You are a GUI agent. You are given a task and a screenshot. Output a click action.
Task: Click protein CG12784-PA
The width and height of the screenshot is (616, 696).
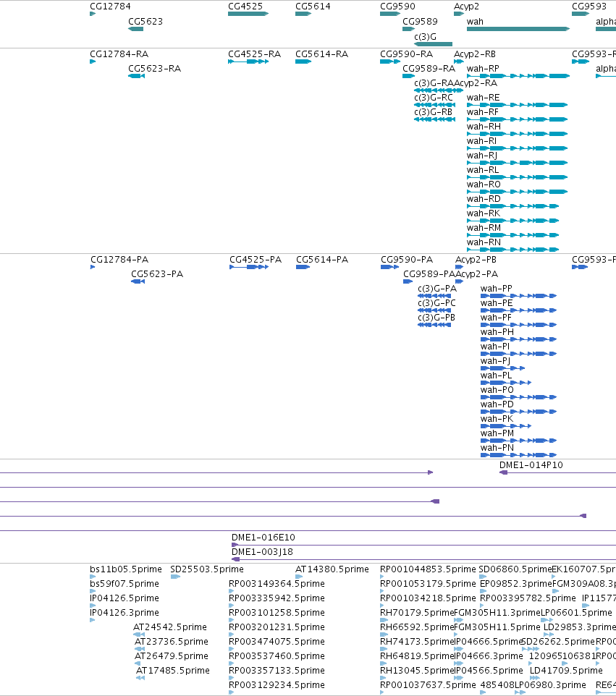(119, 260)
